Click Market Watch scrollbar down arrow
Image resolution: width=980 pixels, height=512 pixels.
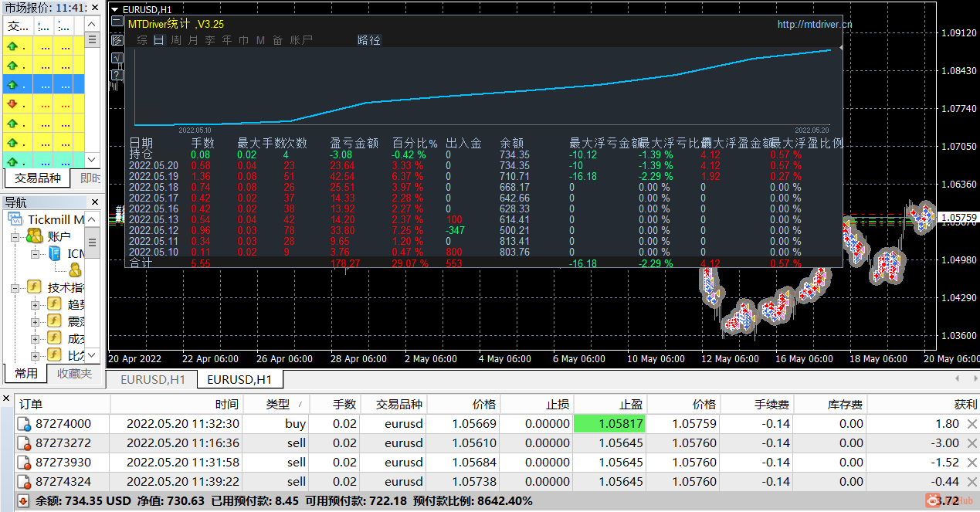(93, 160)
